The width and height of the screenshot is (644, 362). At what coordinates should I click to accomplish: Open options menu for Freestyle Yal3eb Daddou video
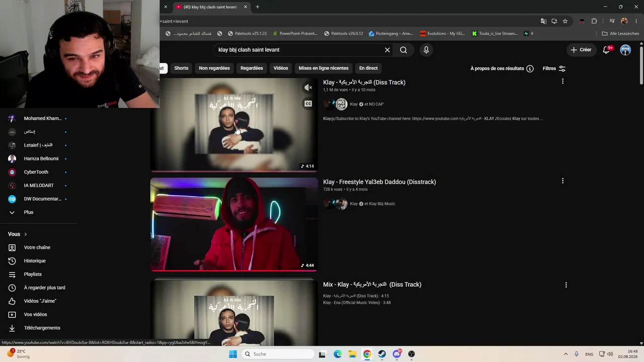click(562, 181)
